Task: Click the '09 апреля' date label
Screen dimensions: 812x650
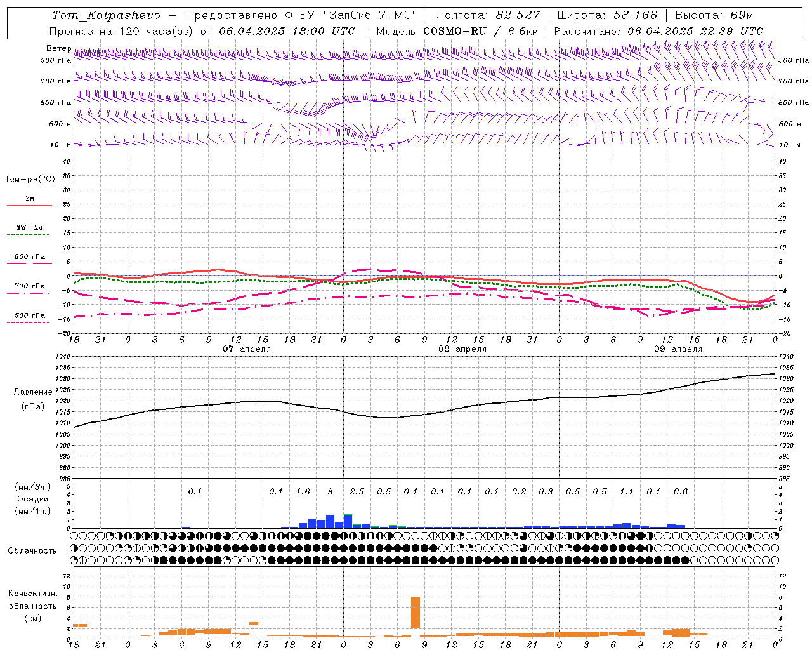Action: click(x=678, y=349)
